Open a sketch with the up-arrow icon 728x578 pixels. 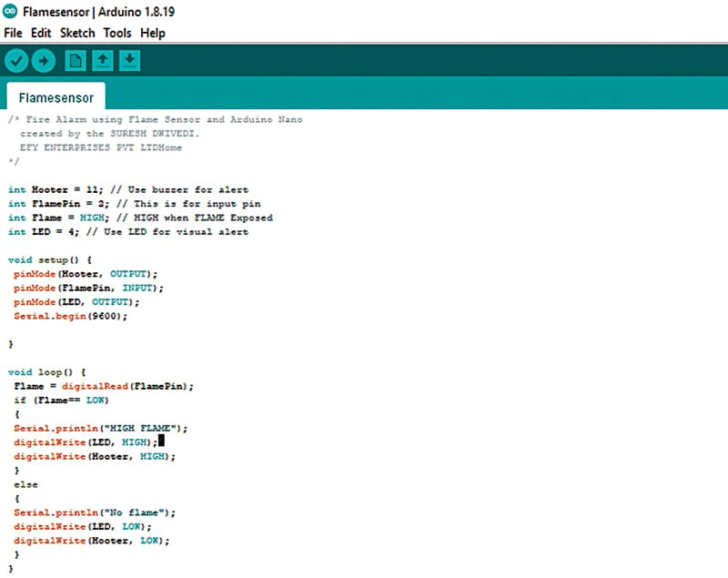pyautogui.click(x=103, y=61)
